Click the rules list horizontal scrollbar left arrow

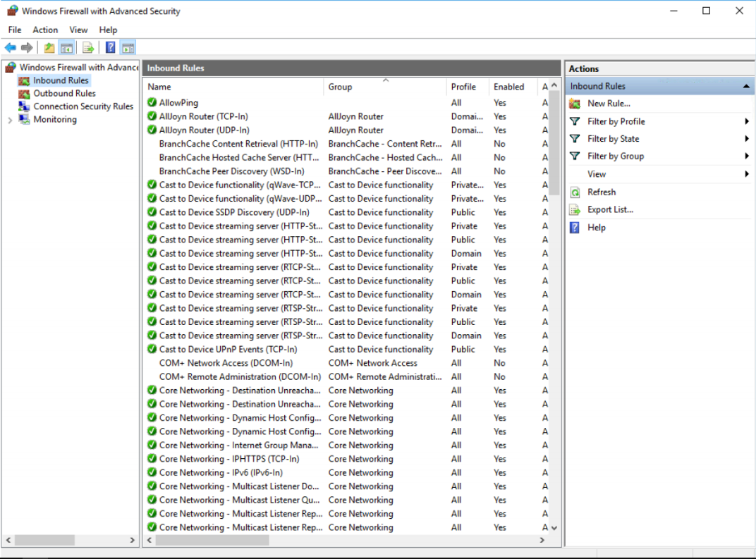(x=150, y=540)
